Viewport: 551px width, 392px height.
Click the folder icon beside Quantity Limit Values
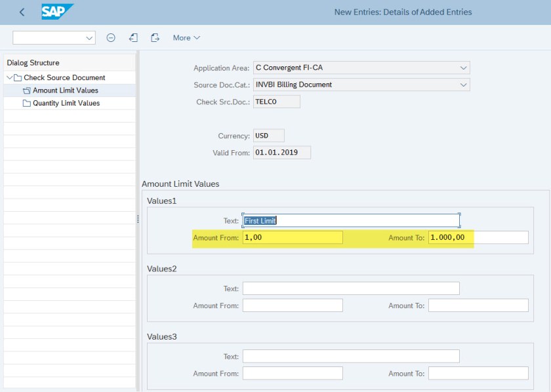[x=27, y=103]
